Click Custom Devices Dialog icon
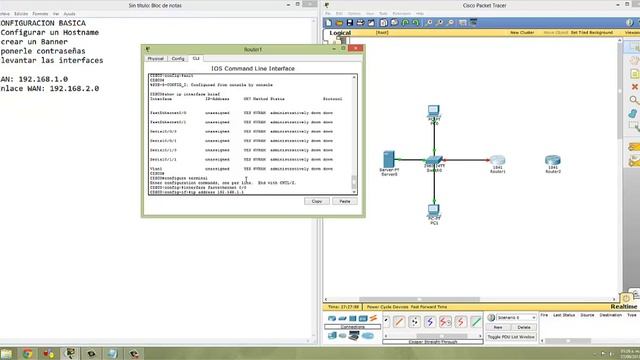The width and height of the screenshot is (640, 360). pos(473,22)
